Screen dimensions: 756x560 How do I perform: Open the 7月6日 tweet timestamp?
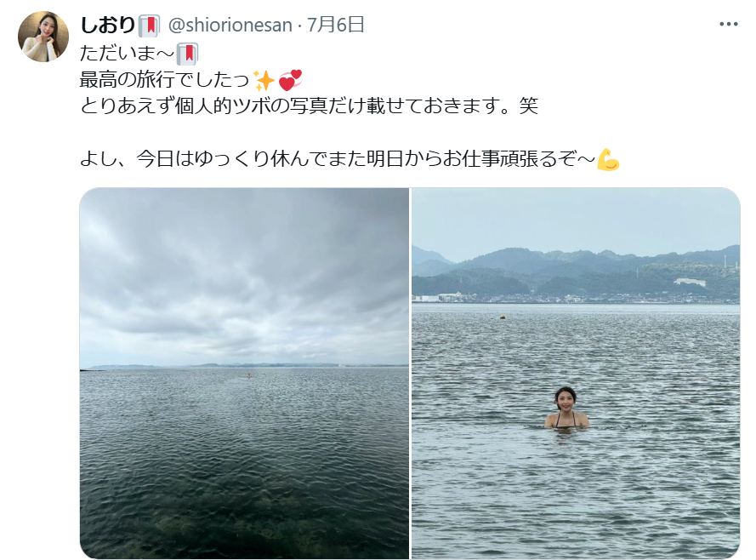tap(336, 25)
